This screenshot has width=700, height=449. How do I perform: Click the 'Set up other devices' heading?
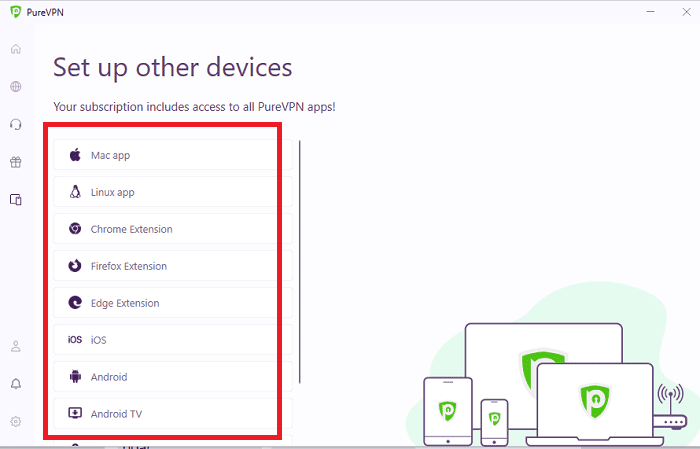coord(172,68)
